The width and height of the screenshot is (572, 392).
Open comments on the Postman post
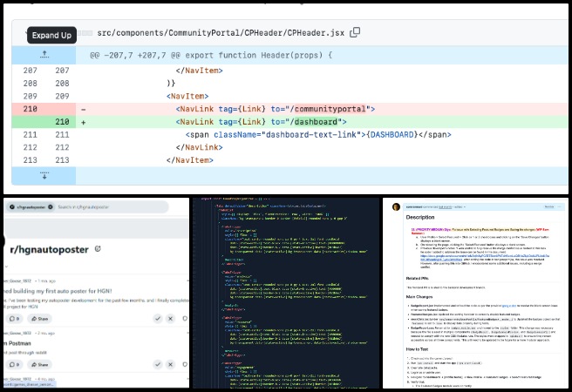[14, 365]
